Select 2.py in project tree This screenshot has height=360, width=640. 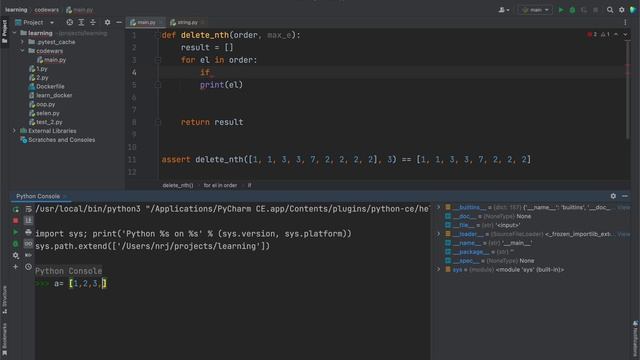[x=39, y=78]
